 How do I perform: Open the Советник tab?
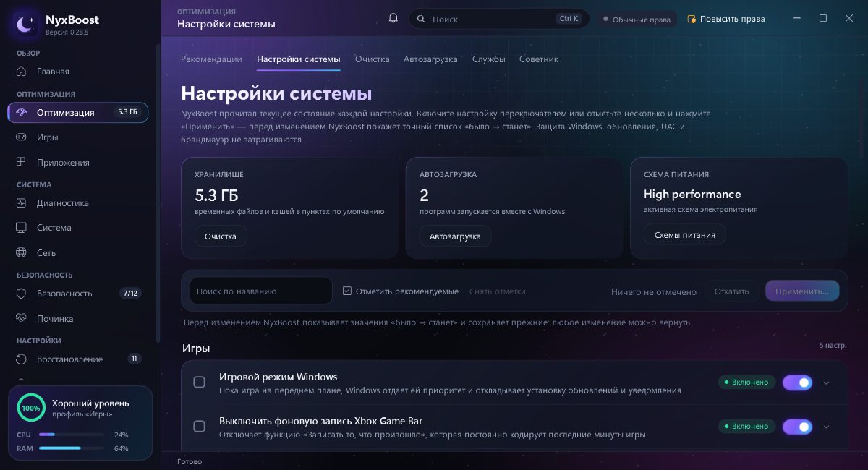click(539, 59)
